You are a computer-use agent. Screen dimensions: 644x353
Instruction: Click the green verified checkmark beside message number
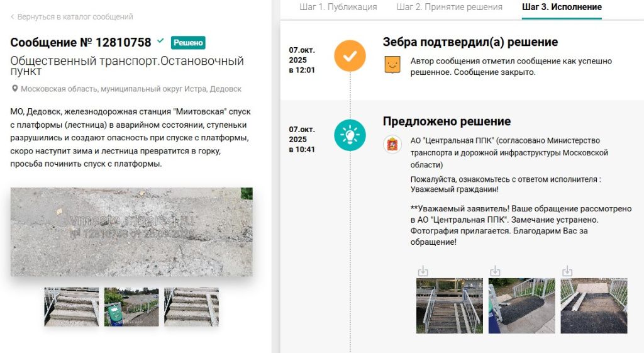pyautogui.click(x=160, y=42)
